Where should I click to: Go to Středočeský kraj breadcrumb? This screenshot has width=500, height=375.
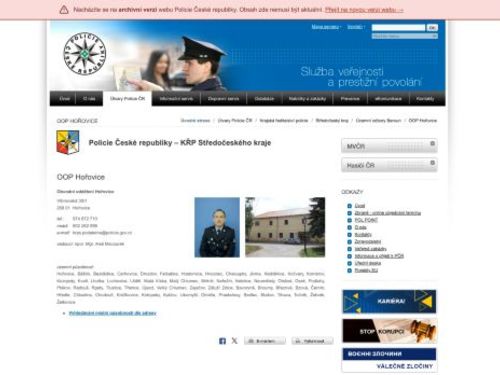tap(332, 120)
